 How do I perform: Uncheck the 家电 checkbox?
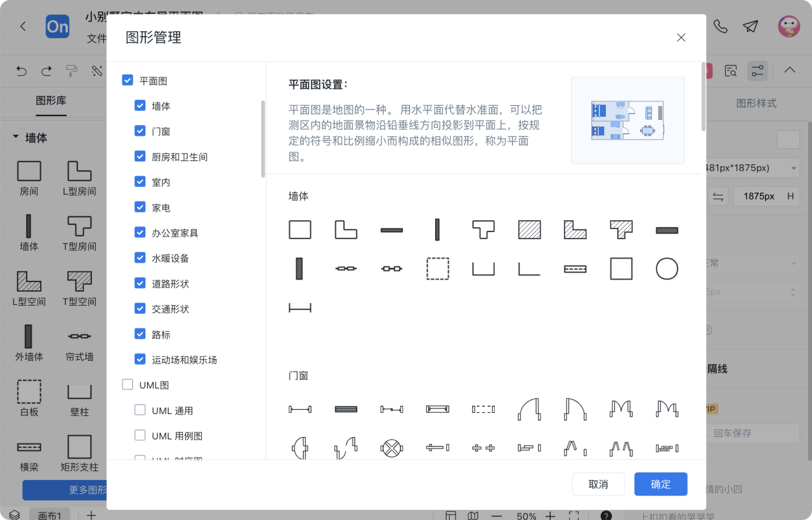[x=140, y=207]
